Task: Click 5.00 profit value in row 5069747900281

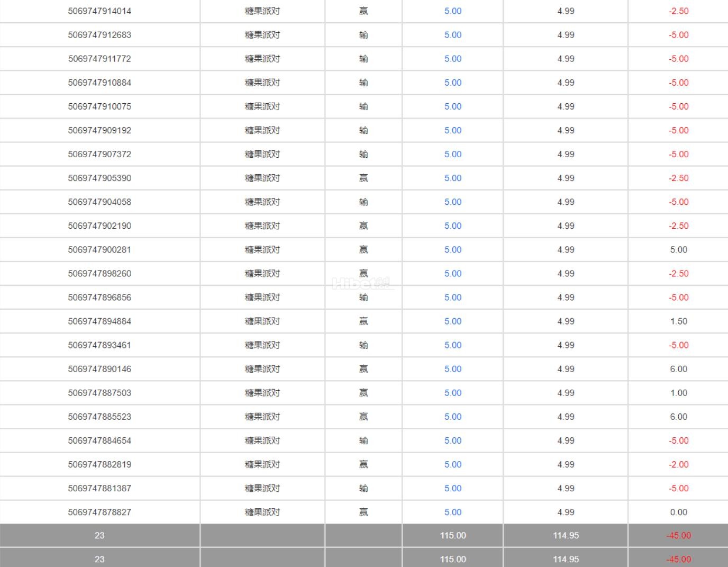Action: click(678, 249)
